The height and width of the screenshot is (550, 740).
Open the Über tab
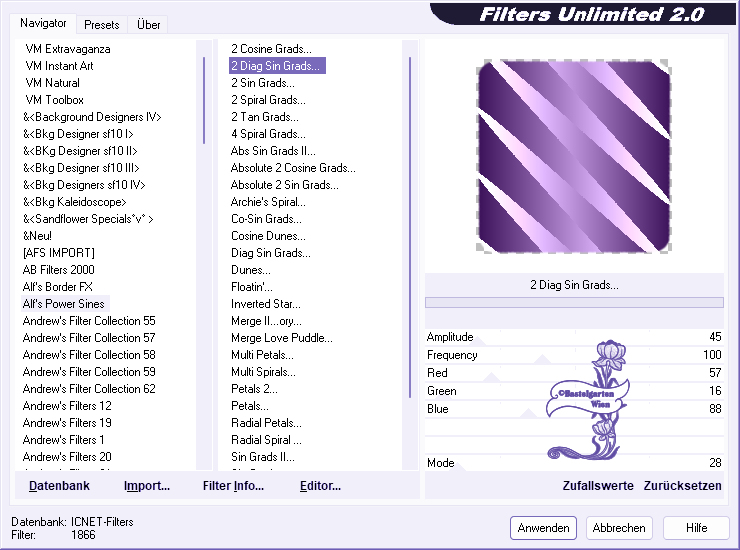(x=148, y=25)
